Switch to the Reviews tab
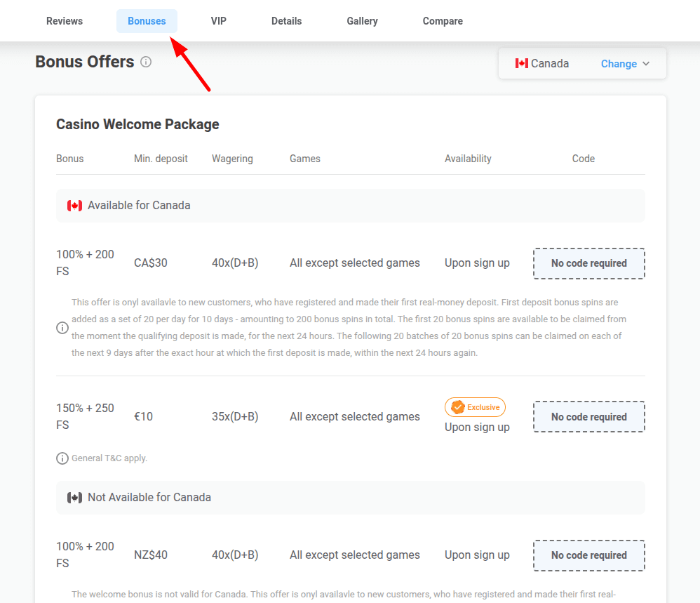Image resolution: width=700 pixels, height=603 pixels. [65, 21]
